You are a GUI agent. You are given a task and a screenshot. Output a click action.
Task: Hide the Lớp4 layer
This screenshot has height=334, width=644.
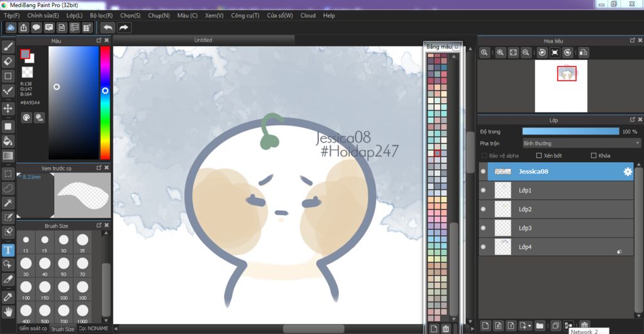coord(483,247)
